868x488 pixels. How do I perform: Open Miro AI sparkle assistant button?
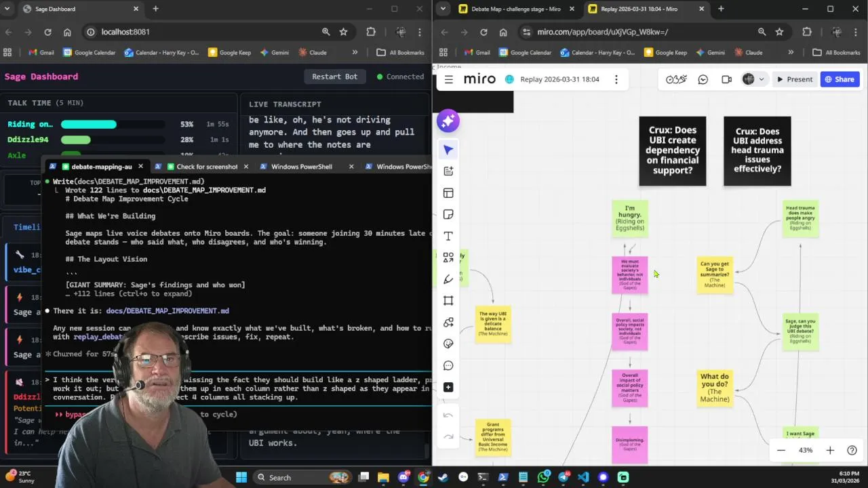448,121
